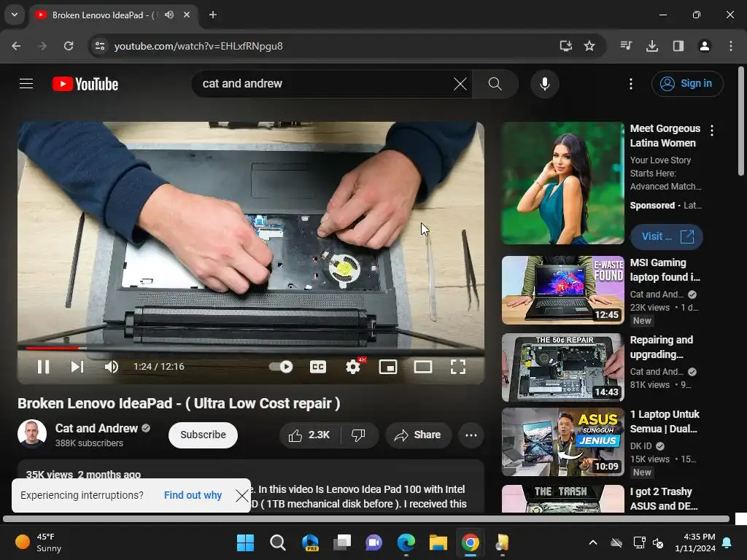Image resolution: width=747 pixels, height=560 pixels.
Task: Open File Explorer from taskbar
Action: (438, 542)
